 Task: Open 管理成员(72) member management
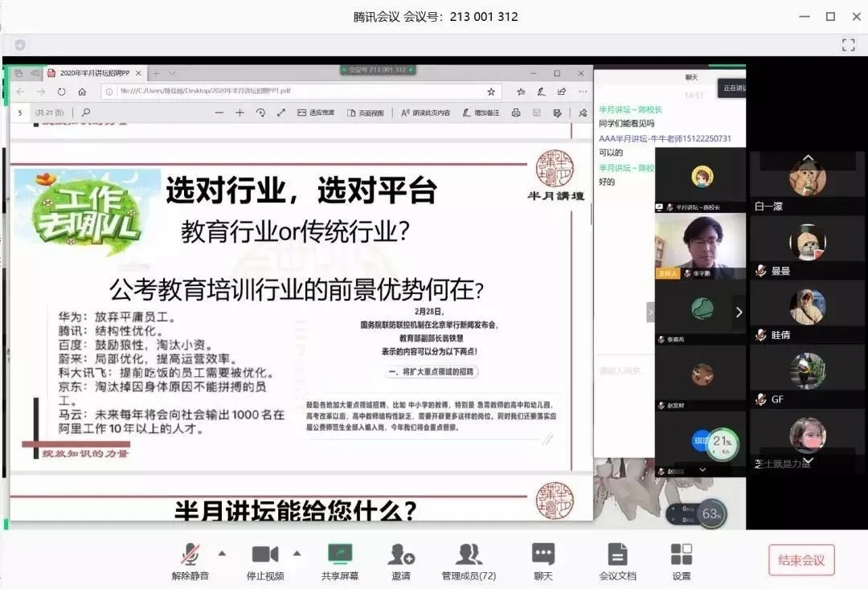click(469, 562)
